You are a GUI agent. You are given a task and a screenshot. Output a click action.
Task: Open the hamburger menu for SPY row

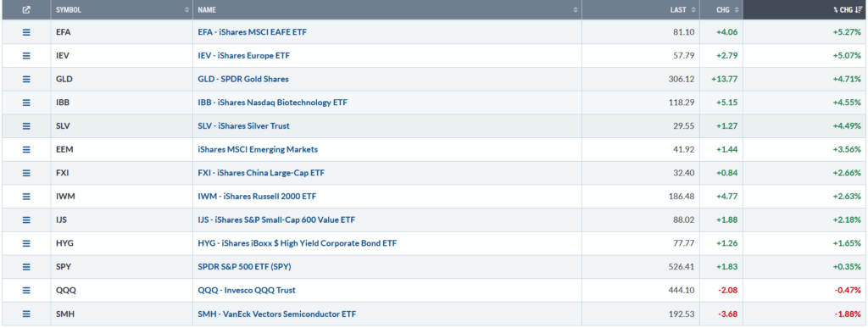point(26,267)
